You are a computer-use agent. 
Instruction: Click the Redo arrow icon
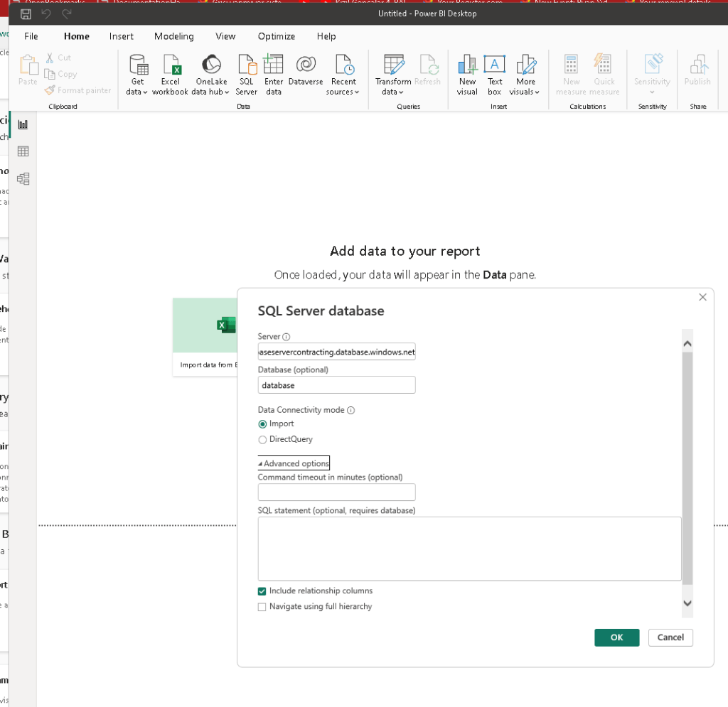point(67,14)
